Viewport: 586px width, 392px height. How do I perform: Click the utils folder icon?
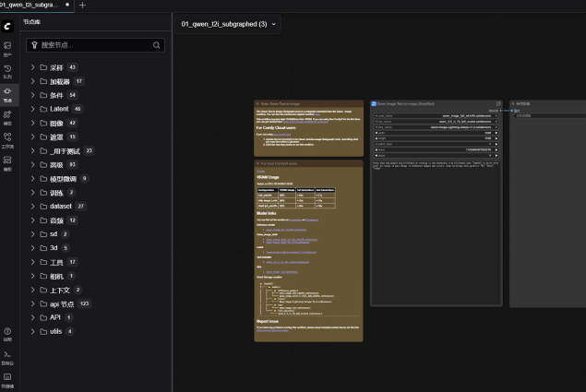coord(43,331)
